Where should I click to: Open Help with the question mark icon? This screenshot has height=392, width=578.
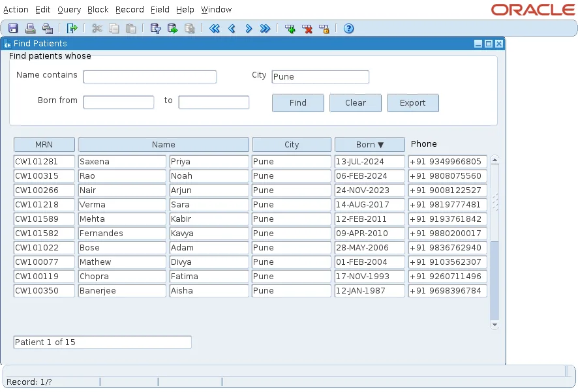point(349,28)
